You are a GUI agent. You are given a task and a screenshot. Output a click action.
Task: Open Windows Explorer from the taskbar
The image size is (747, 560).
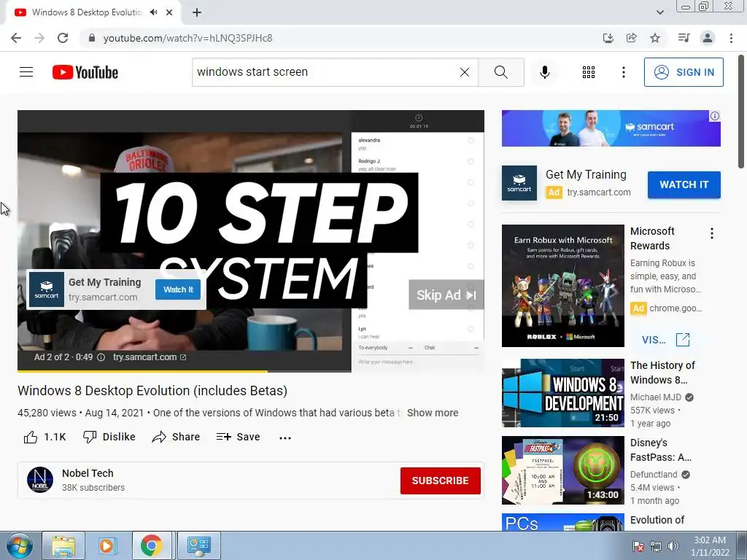(63, 545)
